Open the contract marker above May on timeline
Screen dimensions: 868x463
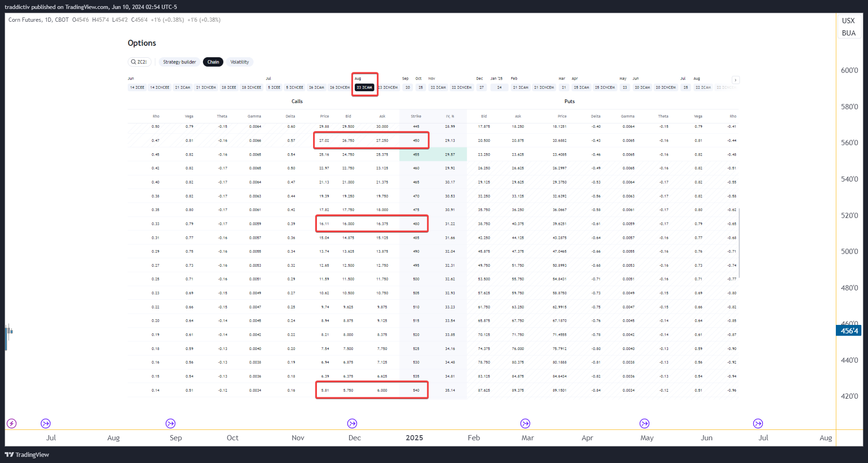click(645, 423)
